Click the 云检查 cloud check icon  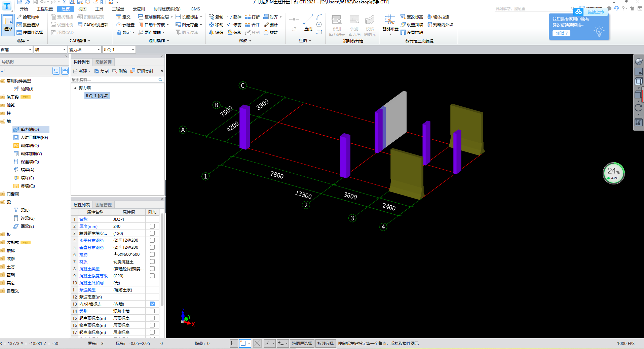pos(119,25)
